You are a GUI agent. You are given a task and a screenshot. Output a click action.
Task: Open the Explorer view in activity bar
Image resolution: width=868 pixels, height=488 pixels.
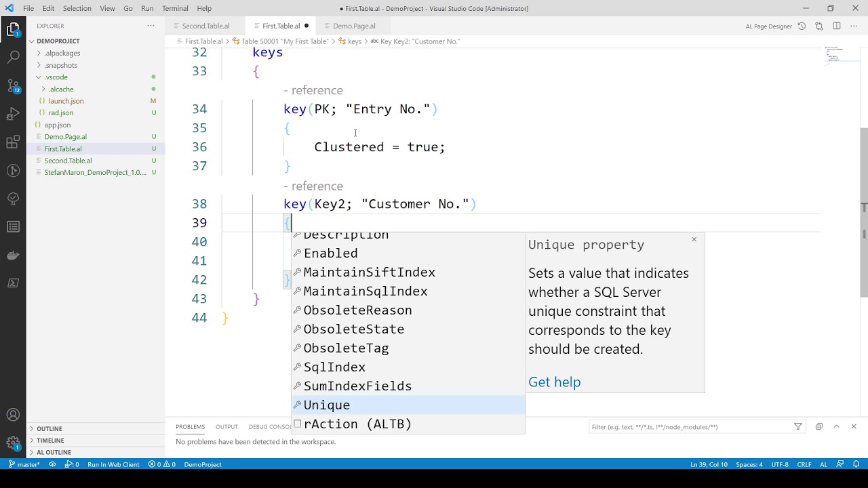click(13, 30)
